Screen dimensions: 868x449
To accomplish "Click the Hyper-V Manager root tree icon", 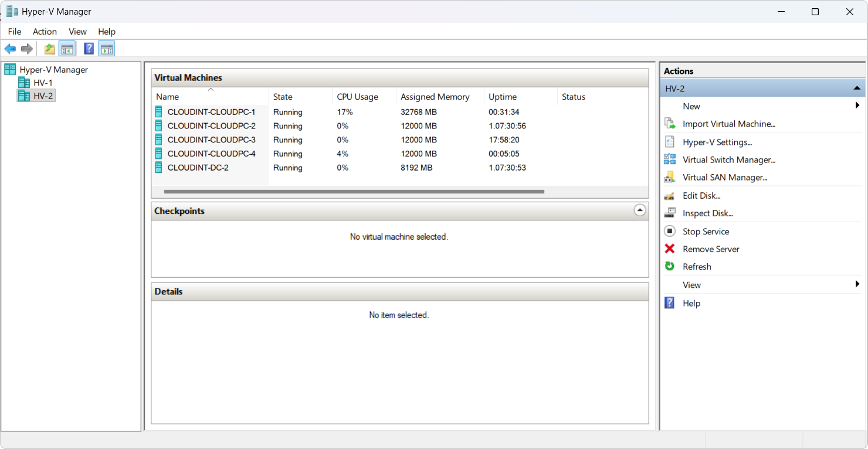I will point(10,69).
